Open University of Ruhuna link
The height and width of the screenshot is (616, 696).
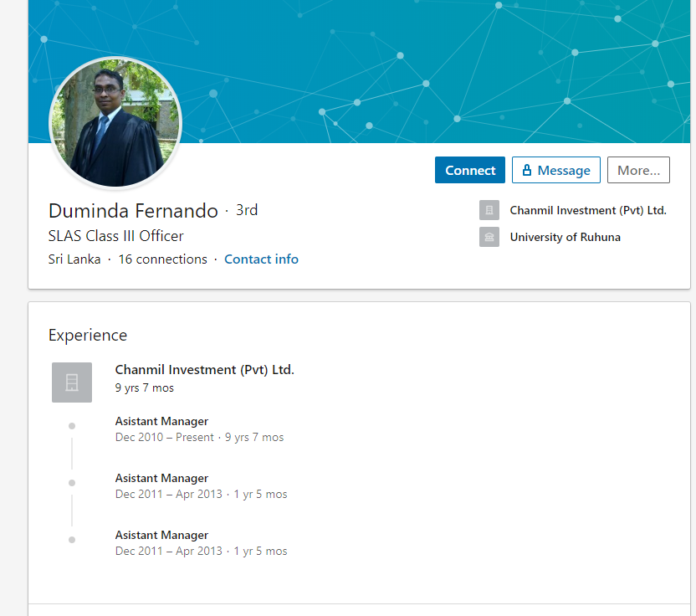565,237
